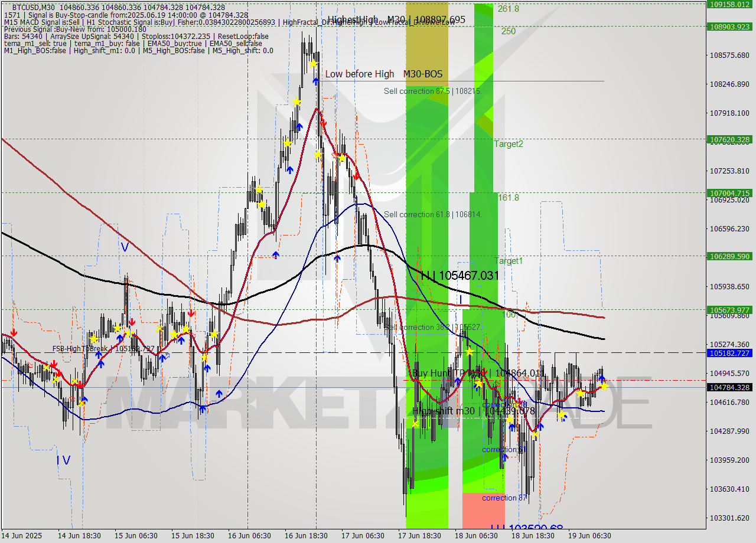Click the 109158.012 price tag on the axis
756x543 pixels.
pos(731,4)
